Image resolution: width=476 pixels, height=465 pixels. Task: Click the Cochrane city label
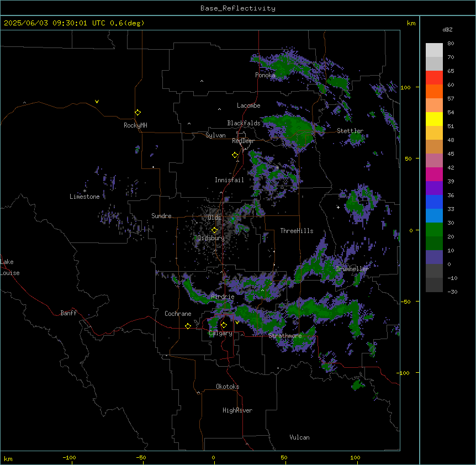click(178, 314)
